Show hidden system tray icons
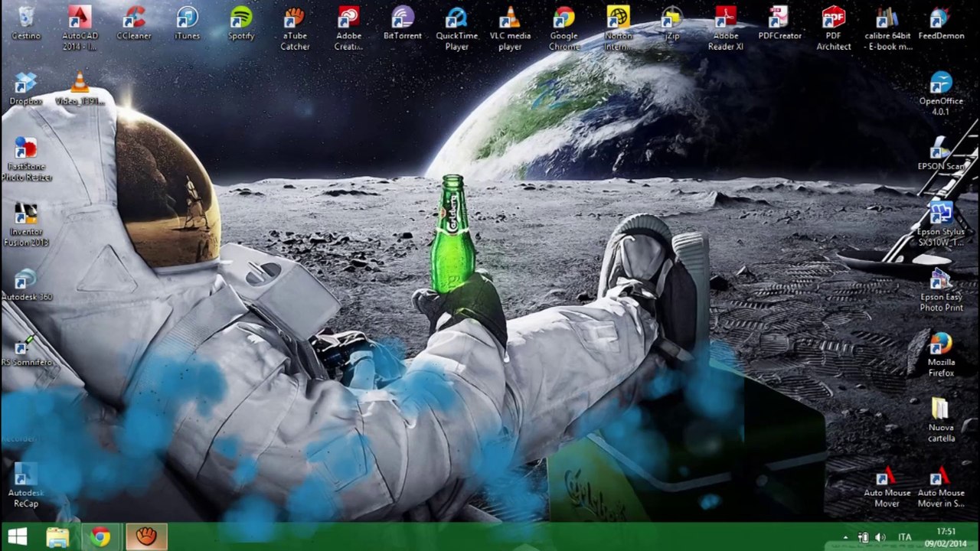Viewport: 980px width, 551px height. [845, 537]
